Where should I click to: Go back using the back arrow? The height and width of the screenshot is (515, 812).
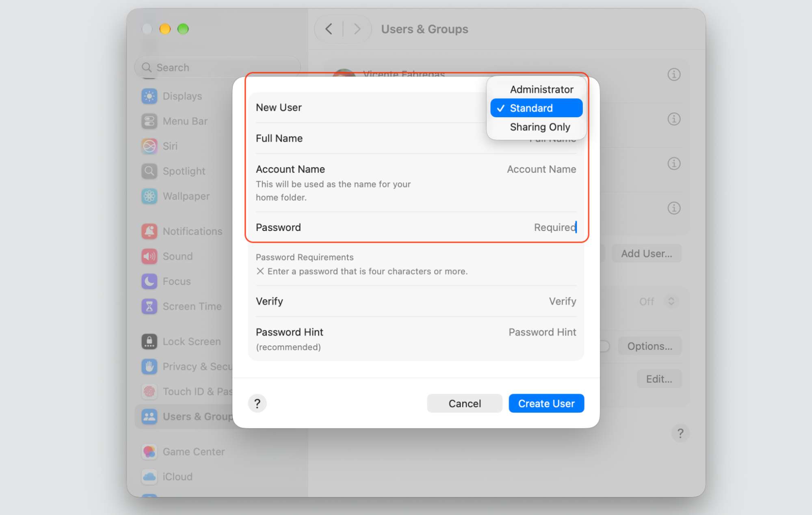pyautogui.click(x=329, y=29)
